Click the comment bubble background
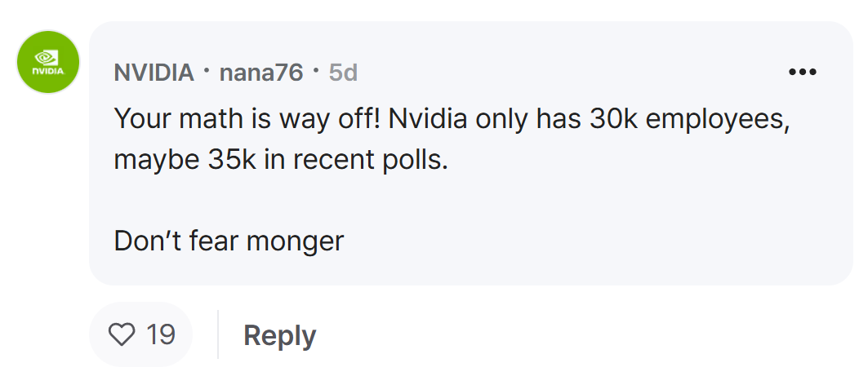Screen dimensions: 868x385 click(x=470, y=153)
